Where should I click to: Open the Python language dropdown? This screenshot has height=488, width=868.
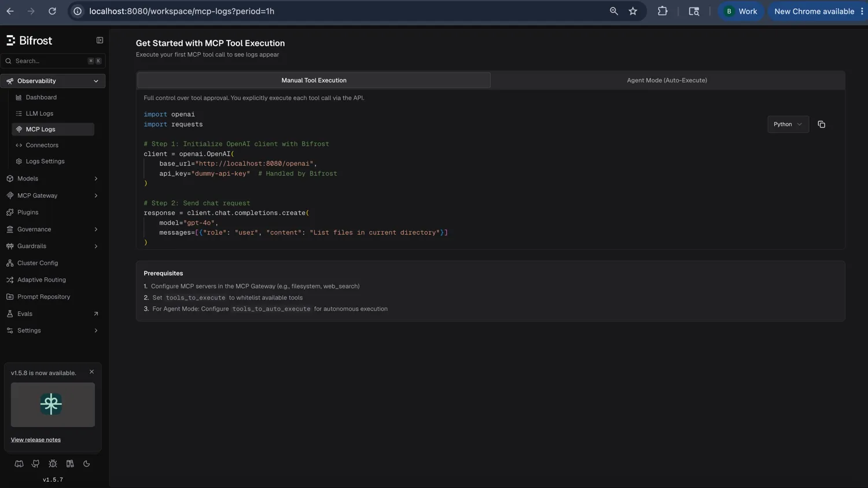[x=788, y=124]
